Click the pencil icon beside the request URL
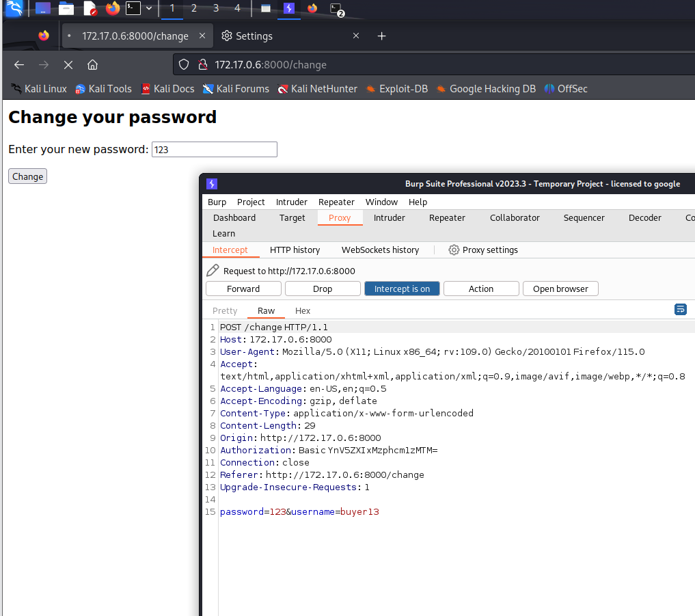 [x=213, y=271]
